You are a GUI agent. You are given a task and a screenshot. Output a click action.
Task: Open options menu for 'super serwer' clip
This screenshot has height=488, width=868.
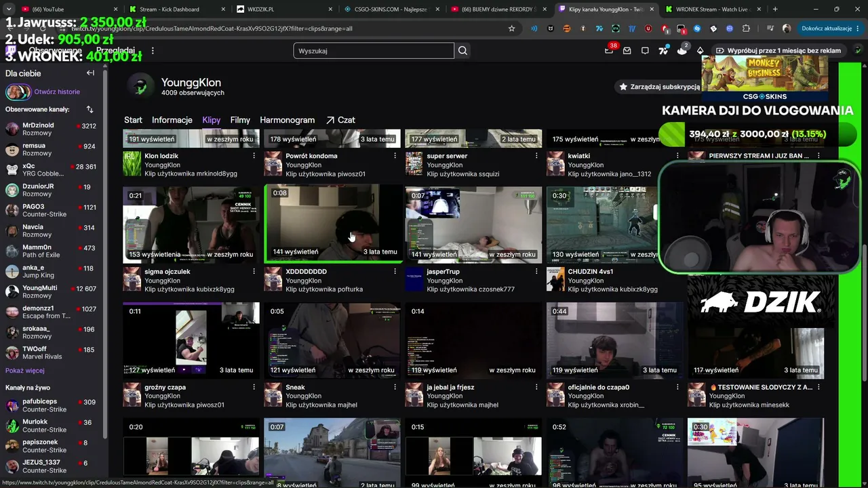[x=536, y=156]
